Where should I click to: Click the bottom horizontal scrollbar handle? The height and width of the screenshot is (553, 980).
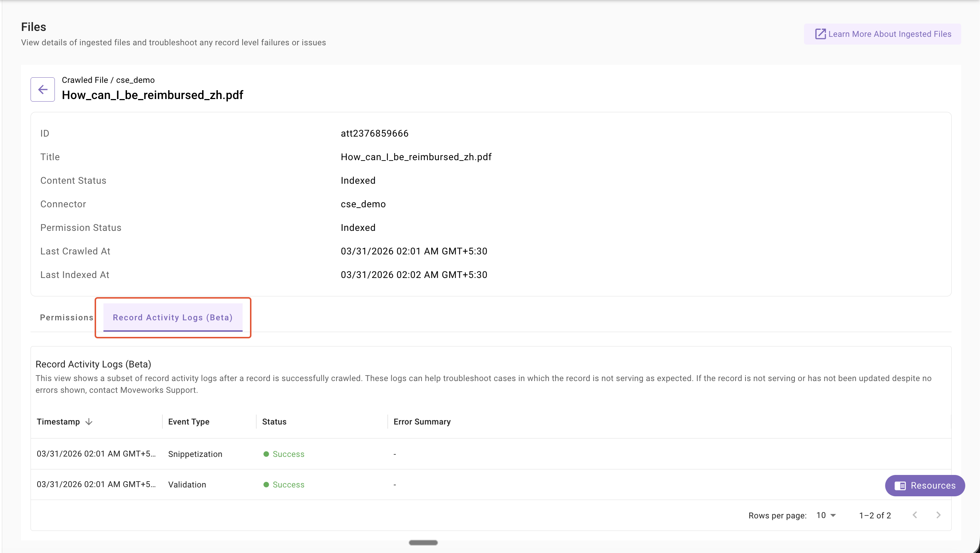423,542
